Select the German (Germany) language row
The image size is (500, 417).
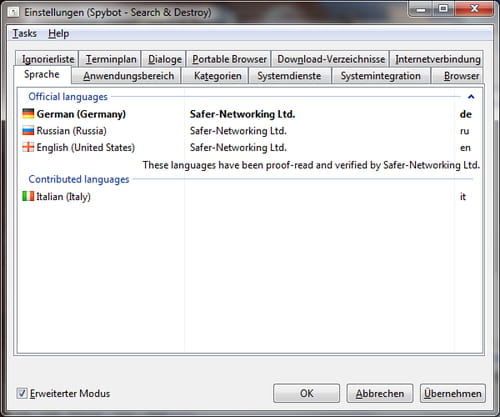[250, 114]
